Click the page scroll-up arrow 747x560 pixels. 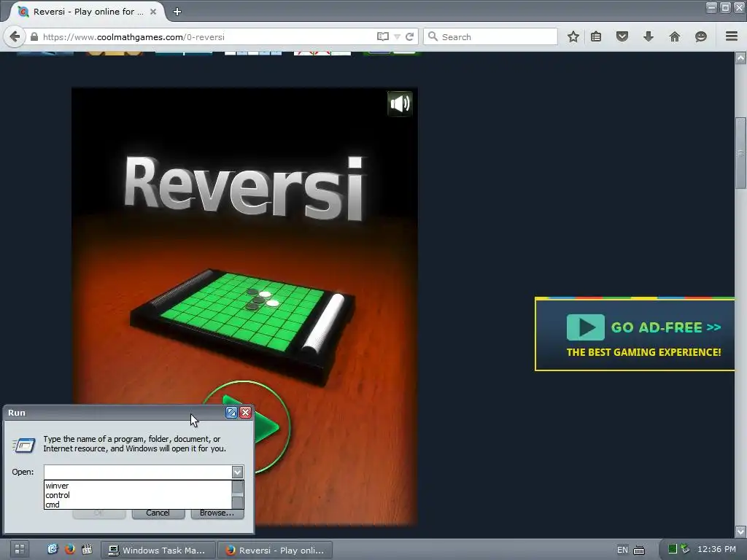(x=740, y=58)
